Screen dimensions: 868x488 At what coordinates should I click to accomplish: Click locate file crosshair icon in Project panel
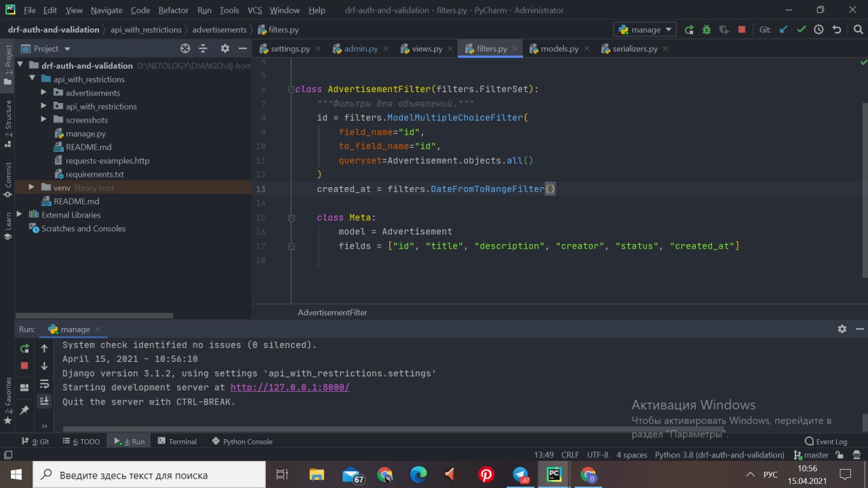coord(185,49)
